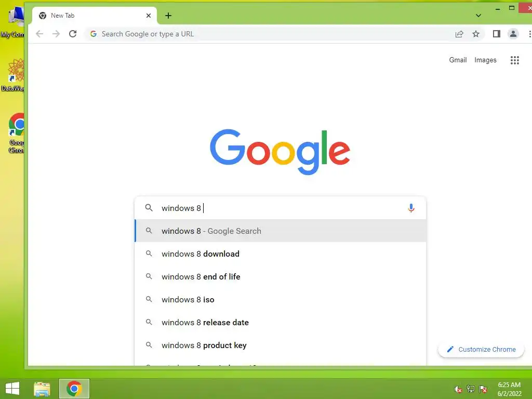This screenshot has width=532, height=399.
Task: Click the muted volume tray icon
Action: 458,389
